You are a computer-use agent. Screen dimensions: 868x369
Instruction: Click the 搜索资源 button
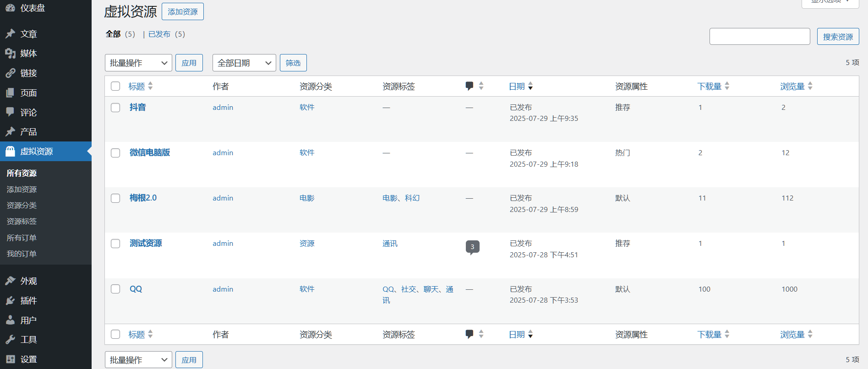(x=838, y=37)
